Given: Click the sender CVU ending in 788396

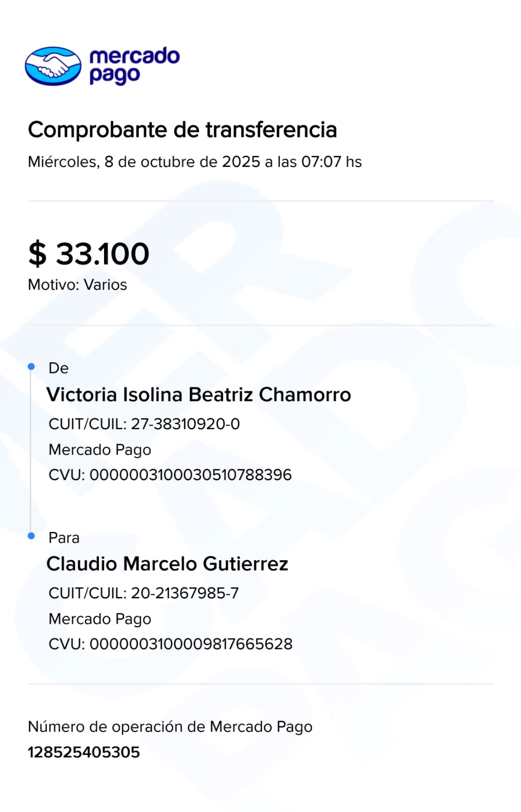Looking at the screenshot, I should coord(170,475).
